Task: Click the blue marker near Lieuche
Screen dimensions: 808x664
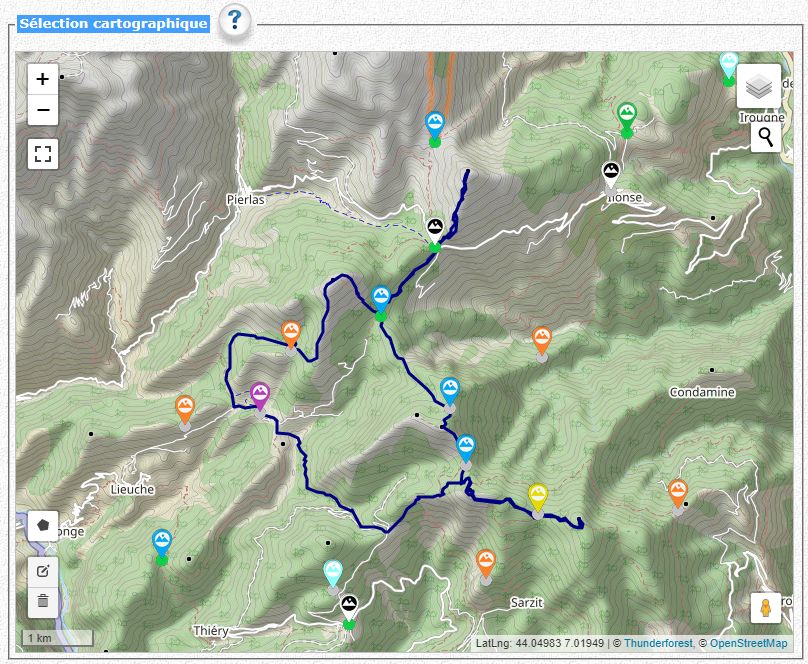Action: click(162, 542)
